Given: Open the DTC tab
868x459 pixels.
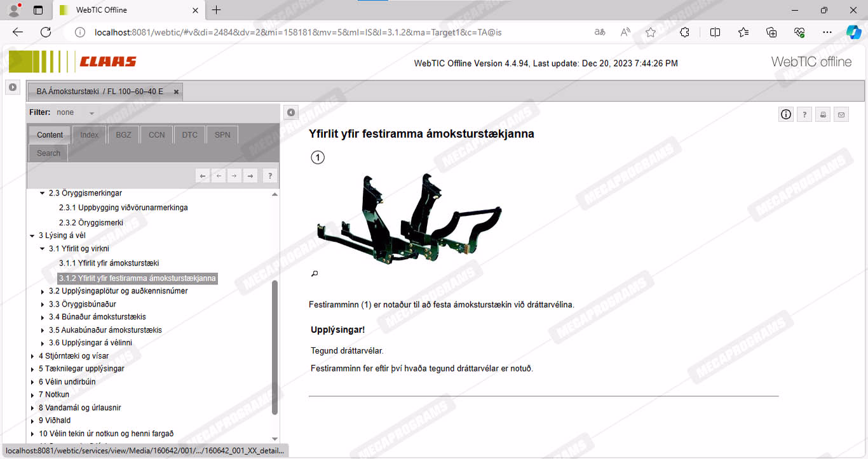Looking at the screenshot, I should [x=189, y=135].
